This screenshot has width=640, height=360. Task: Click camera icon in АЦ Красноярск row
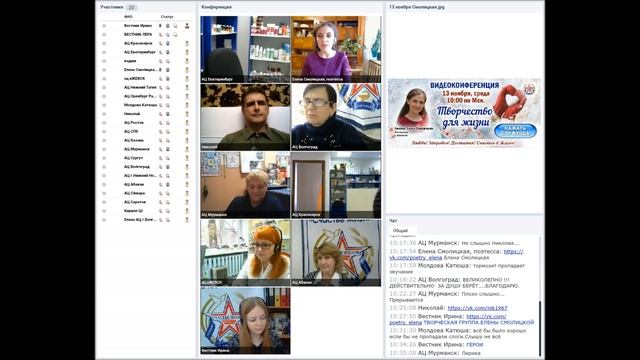tap(168, 44)
